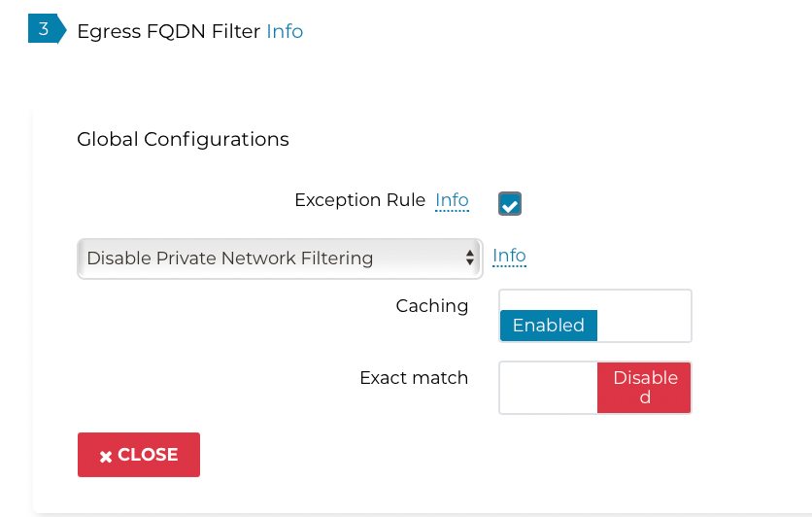The image size is (812, 517).
Task: Click the empty left half of Exact match toggle
Action: pyautogui.click(x=548, y=388)
